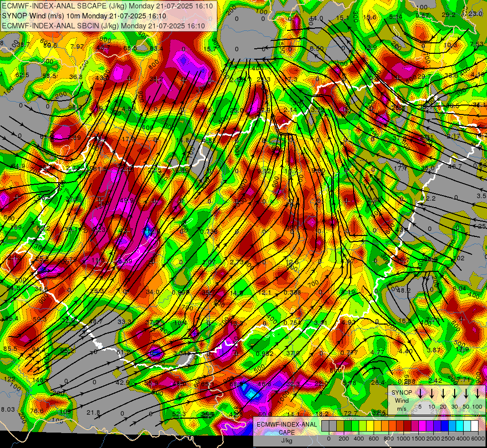
Task: Click the 50 m/s wind arrow in SYNOP legend
Action: click(466, 393)
